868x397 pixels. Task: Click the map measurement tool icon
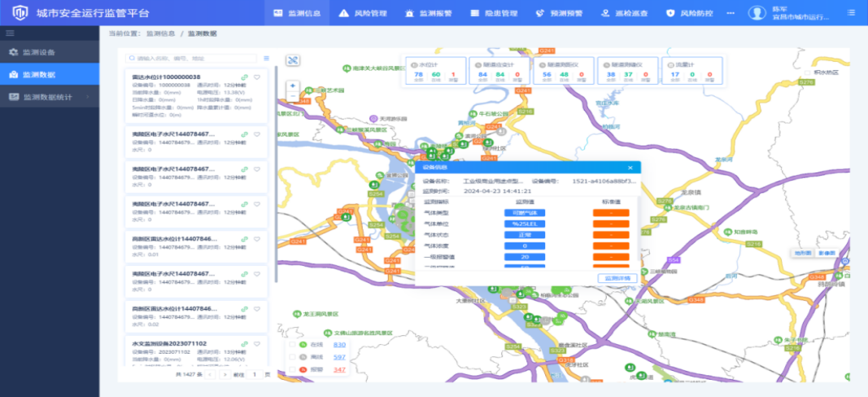[293, 60]
